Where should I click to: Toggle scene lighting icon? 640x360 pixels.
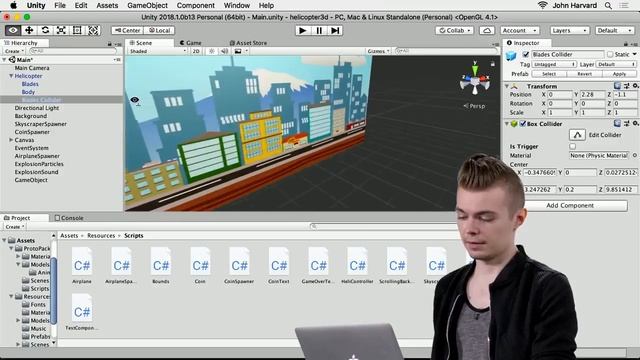[x=211, y=51]
